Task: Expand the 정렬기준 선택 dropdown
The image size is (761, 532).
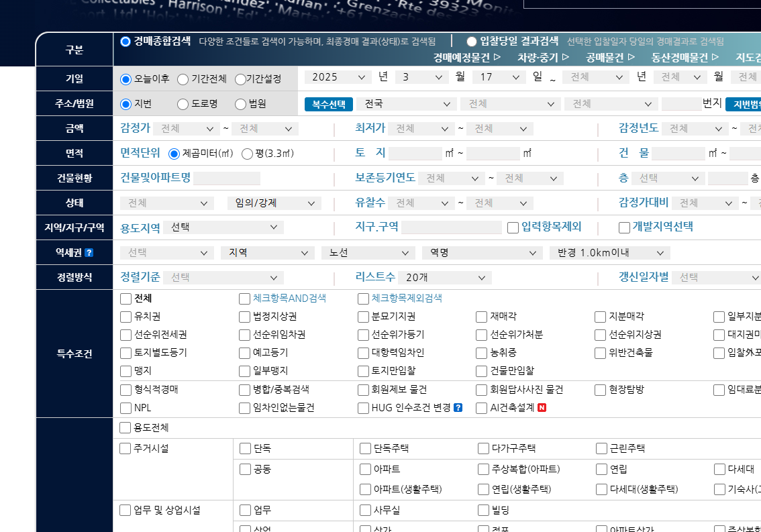Action: pyautogui.click(x=223, y=278)
